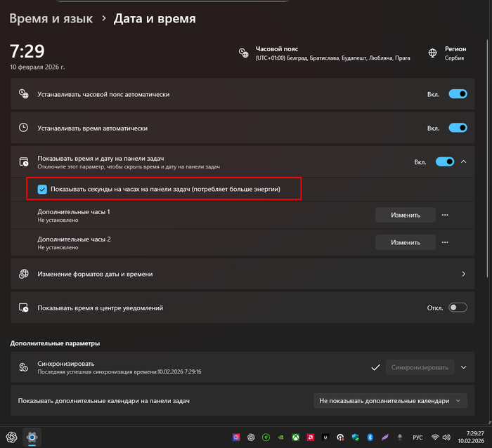Turn off automatic time zone setting
The image size is (492, 448).
click(458, 93)
